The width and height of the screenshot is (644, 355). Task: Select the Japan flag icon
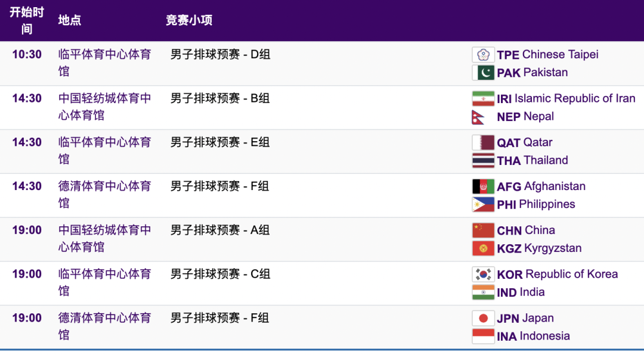pyautogui.click(x=483, y=318)
